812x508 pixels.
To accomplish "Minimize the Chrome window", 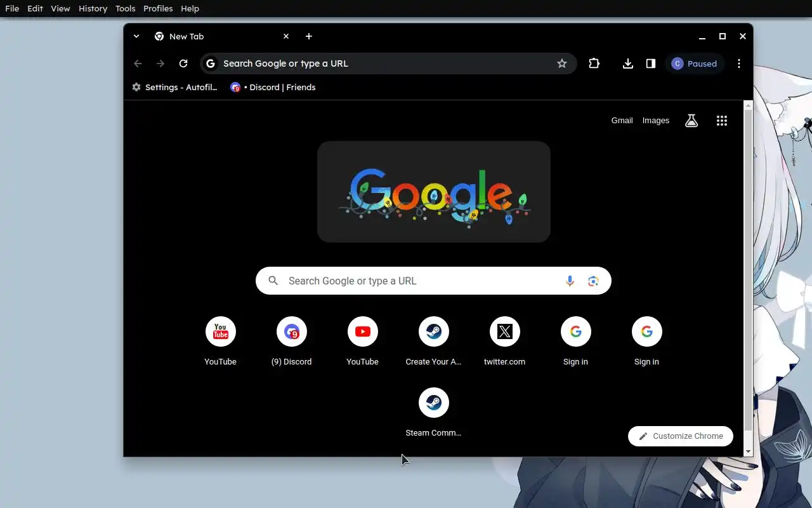I will 702,36.
